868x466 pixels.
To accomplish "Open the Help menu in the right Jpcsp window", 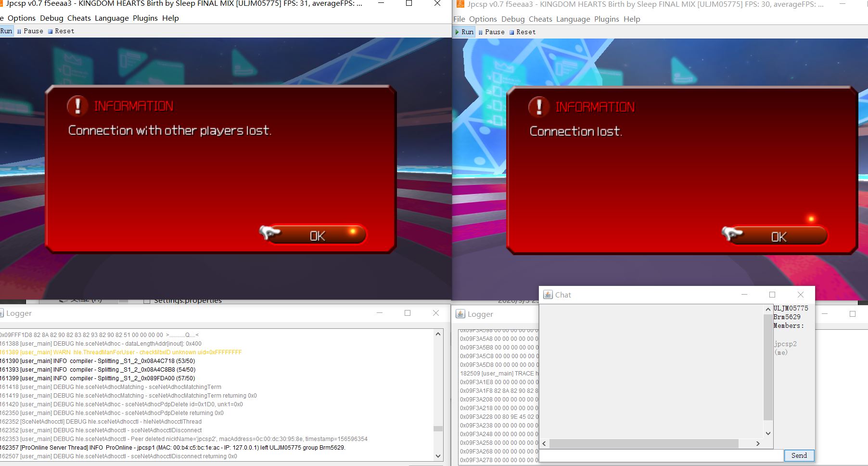I will 632,19.
